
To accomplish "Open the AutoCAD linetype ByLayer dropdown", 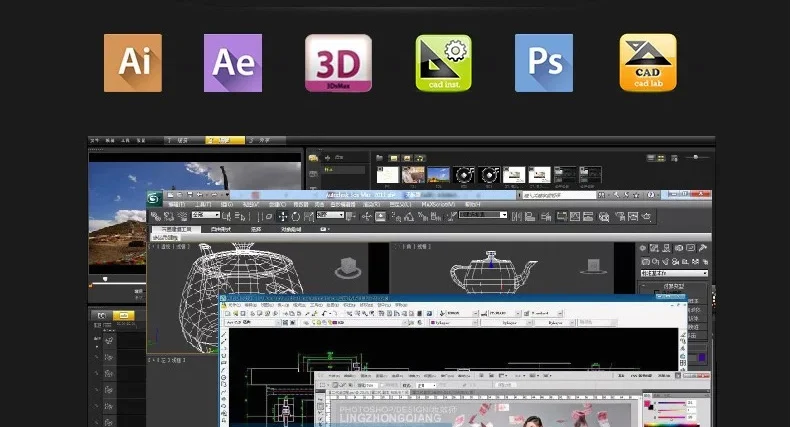I will pyautogui.click(x=506, y=323).
